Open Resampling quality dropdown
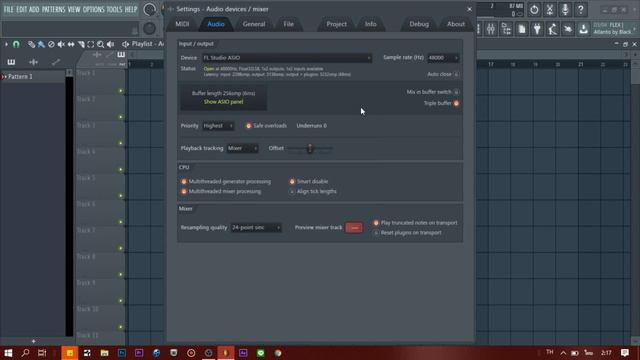 click(256, 227)
